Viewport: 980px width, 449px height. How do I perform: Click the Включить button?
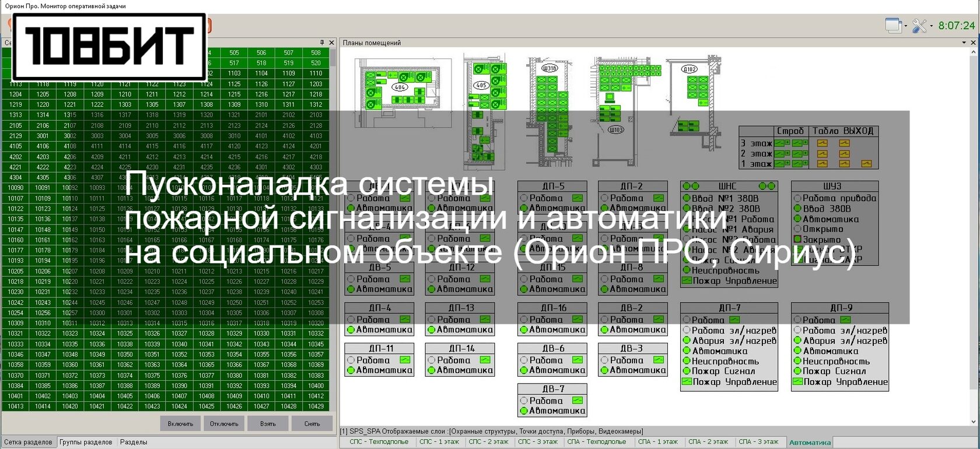180,424
